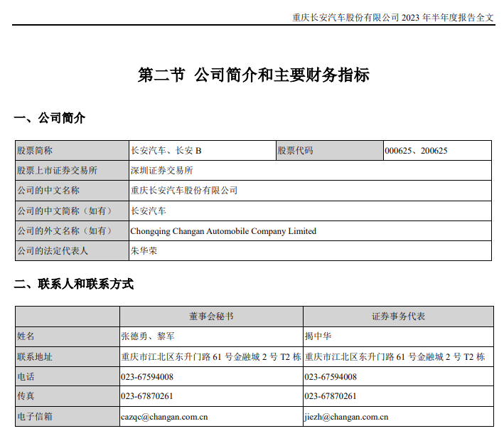Click the 电子信箱 row label
Viewport: 504px width, 436px height.
pyautogui.click(x=35, y=417)
